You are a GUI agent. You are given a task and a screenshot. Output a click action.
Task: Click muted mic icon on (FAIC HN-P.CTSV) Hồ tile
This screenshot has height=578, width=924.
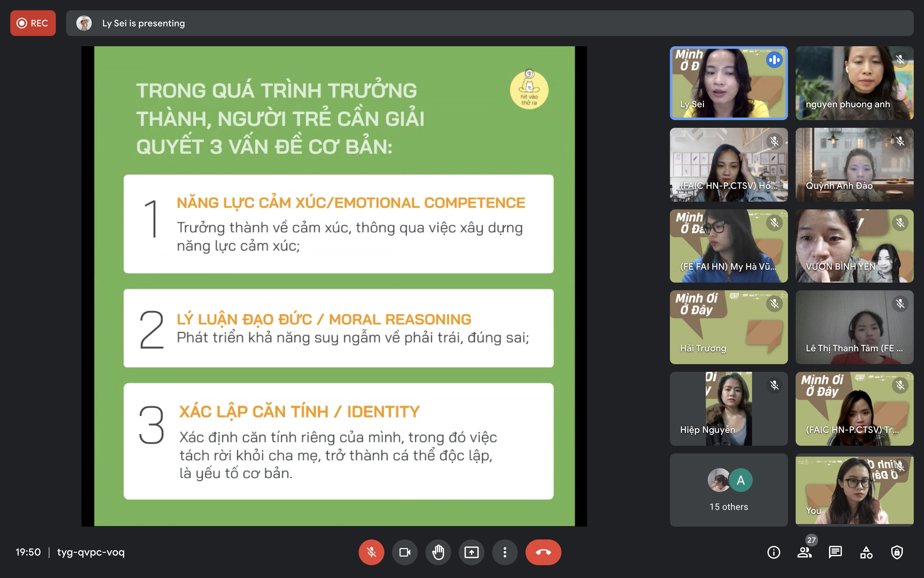[x=774, y=141]
